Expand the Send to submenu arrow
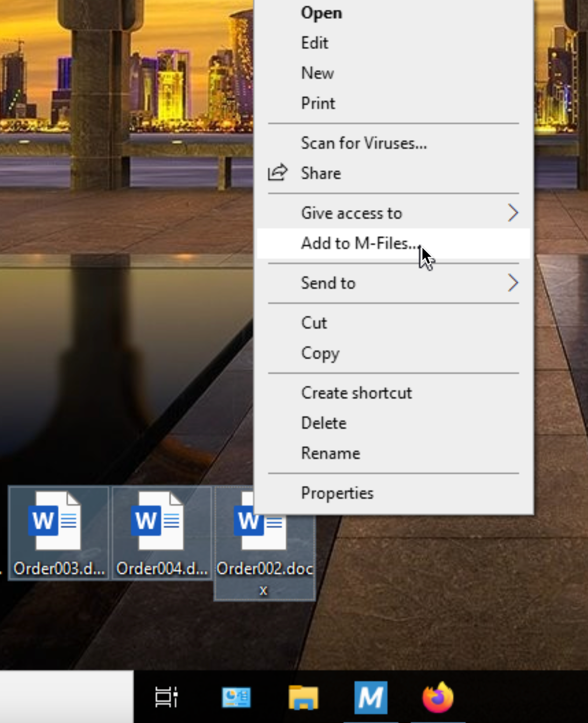 [513, 283]
